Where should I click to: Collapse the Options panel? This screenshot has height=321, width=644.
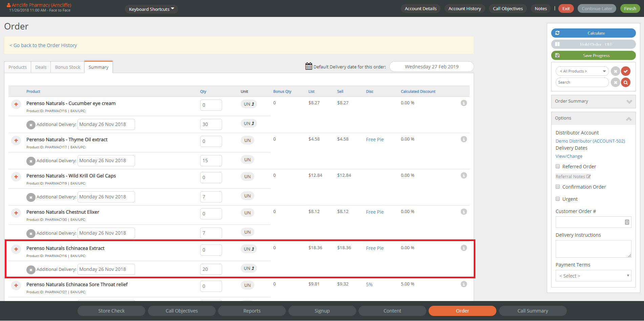593,118
